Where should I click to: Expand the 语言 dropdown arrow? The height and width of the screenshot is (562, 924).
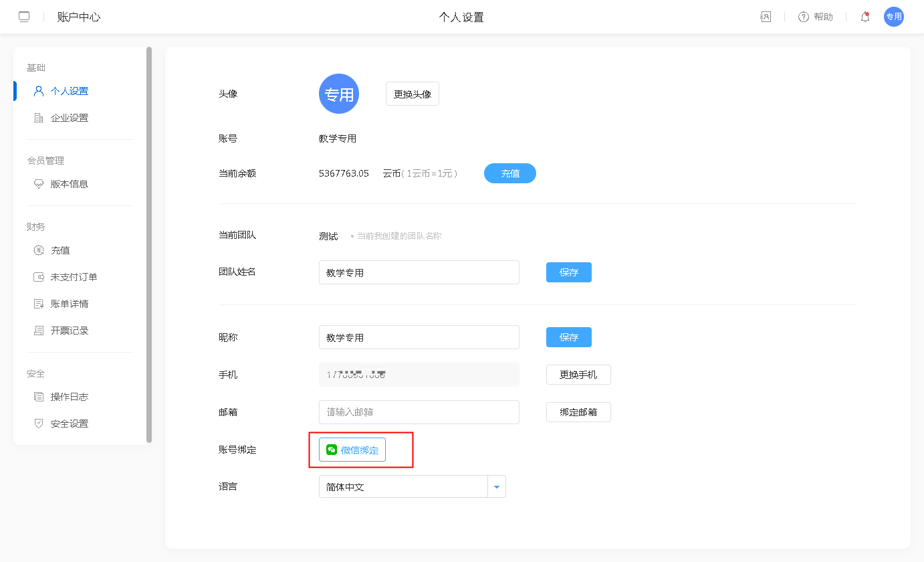point(497,487)
